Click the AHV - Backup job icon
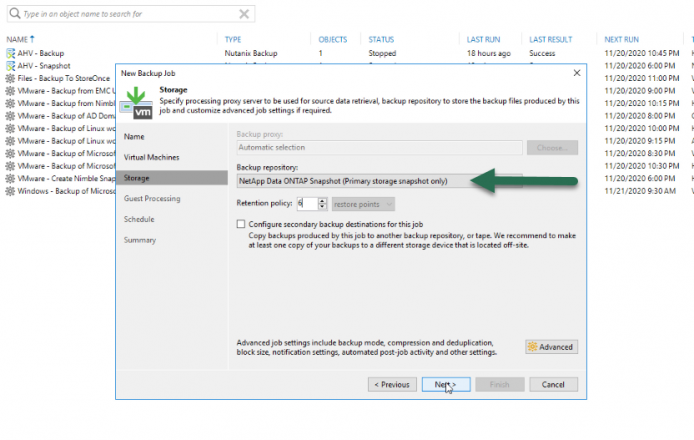Image resolution: width=694 pixels, height=440 pixels. pos(10,54)
